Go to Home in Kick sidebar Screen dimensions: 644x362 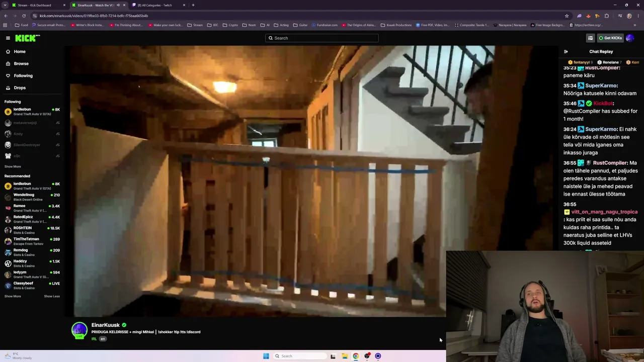[20, 51]
